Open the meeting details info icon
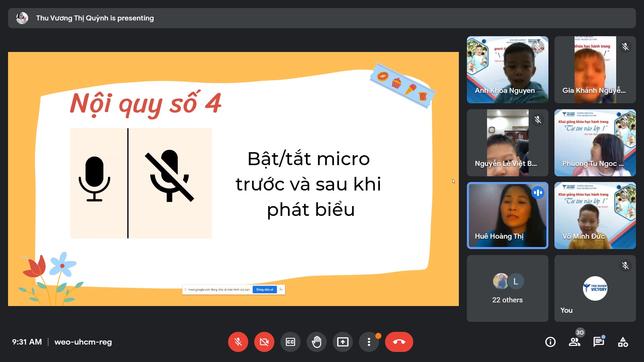644x362 pixels. (550, 342)
